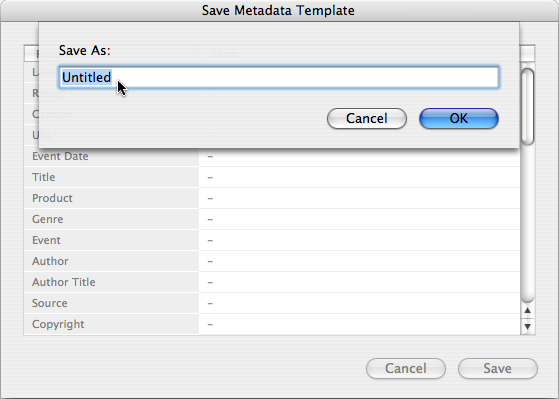
Task: Click the scrollbar up arrow
Action: (x=528, y=311)
